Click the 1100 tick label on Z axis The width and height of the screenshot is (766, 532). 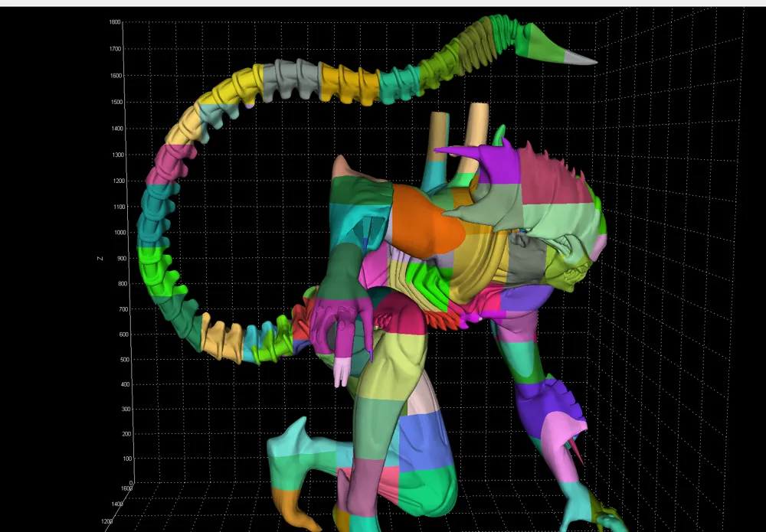click(120, 207)
